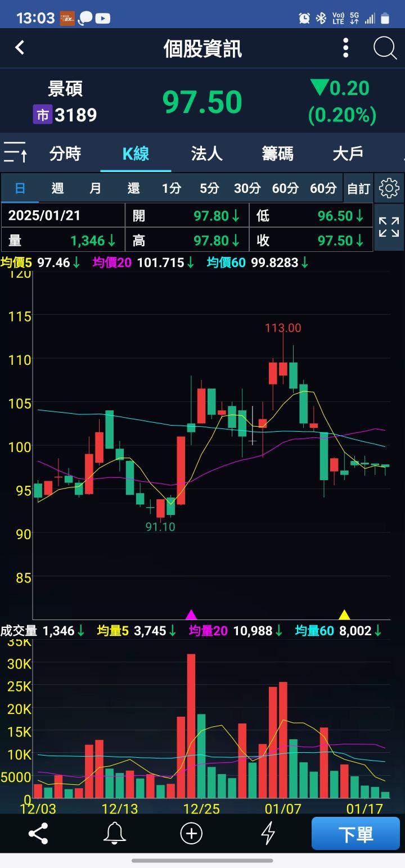This screenshot has width=405, height=868.
Task: Tap the date 2025/01/21 cell
Action: [63, 215]
